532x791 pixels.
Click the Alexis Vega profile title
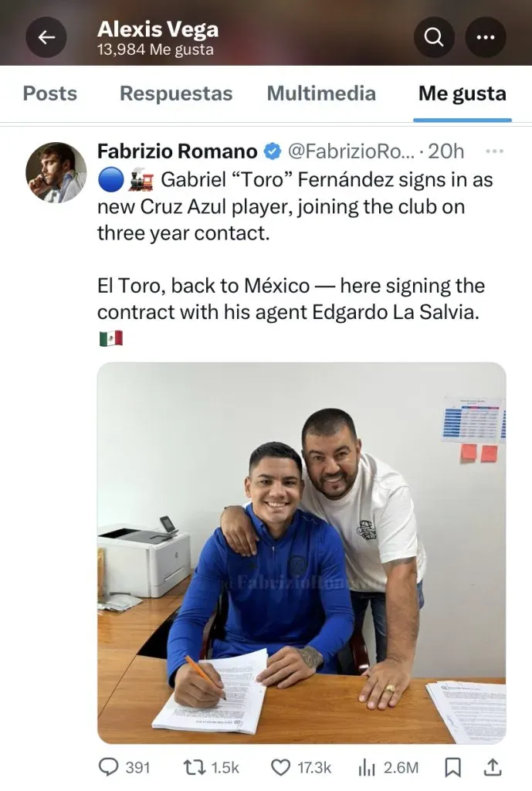pyautogui.click(x=158, y=29)
